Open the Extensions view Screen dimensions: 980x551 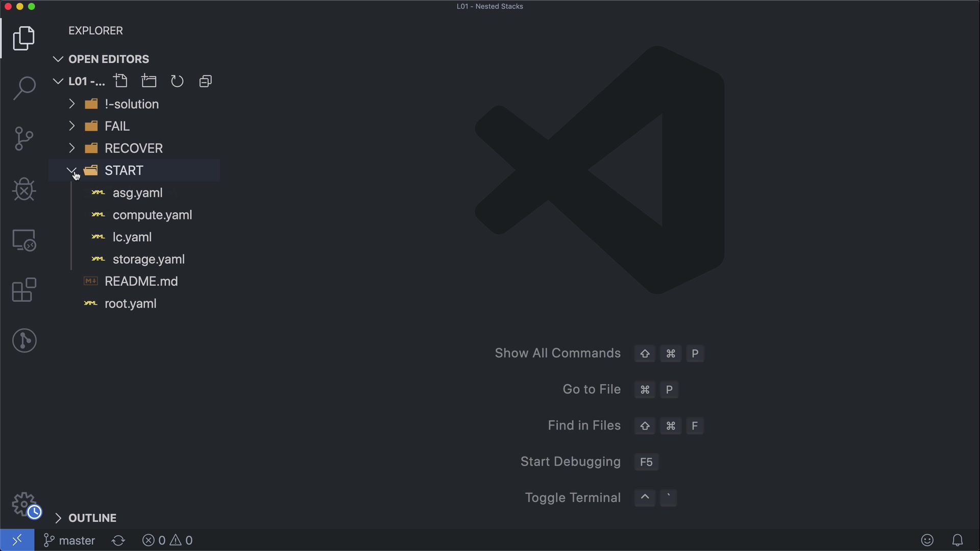pos(24,290)
